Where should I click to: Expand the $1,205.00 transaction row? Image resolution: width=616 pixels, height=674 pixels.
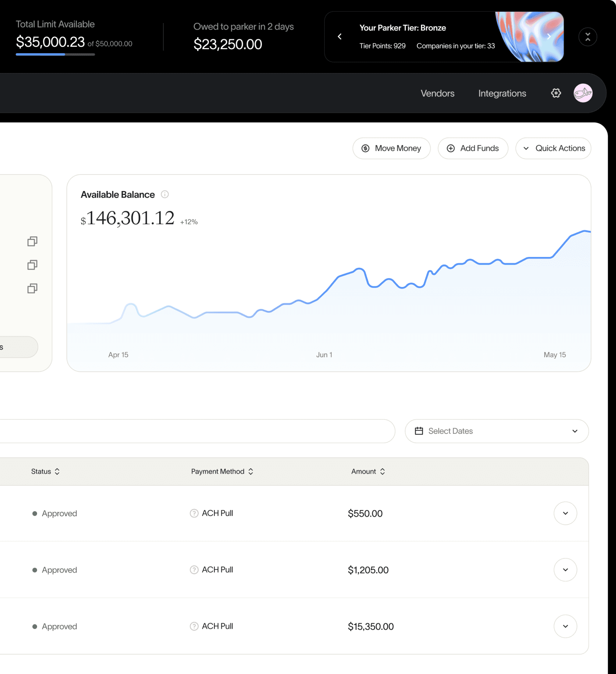pos(565,570)
